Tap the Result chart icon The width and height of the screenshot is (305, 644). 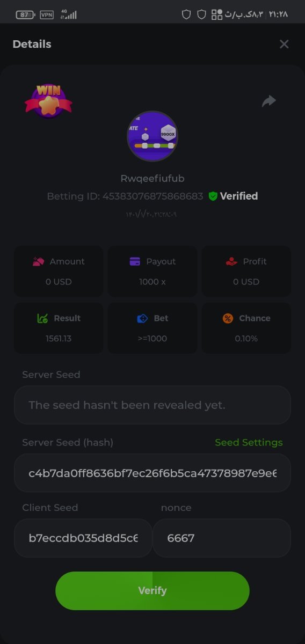point(42,318)
